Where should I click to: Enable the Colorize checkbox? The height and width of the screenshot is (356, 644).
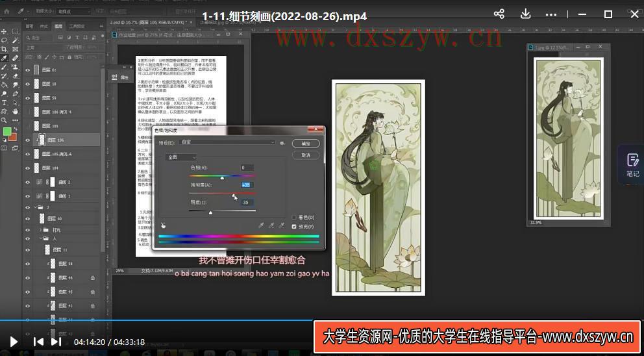point(293,217)
